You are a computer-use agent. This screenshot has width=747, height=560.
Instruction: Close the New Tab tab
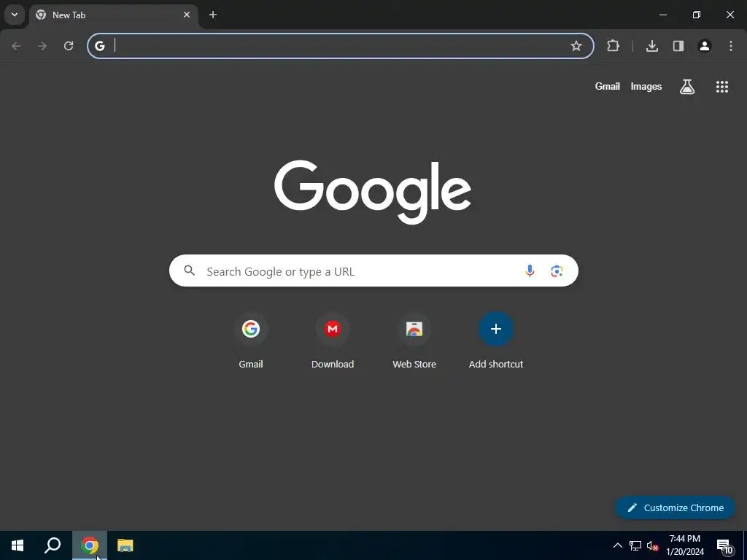tap(187, 15)
